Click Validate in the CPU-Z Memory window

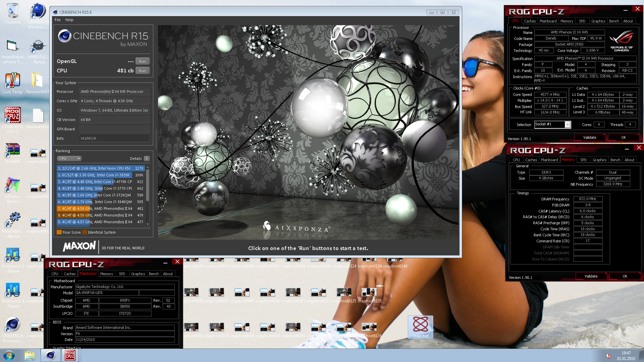(591, 276)
